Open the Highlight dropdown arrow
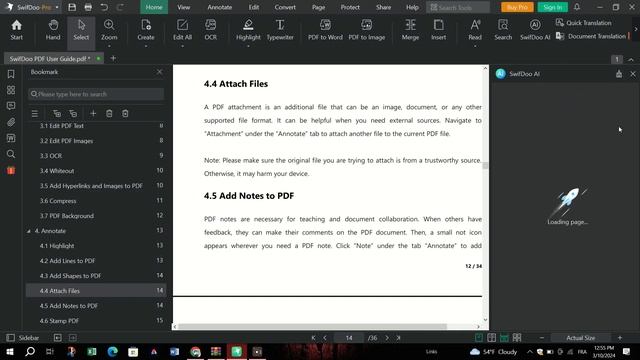This screenshot has height=360, width=640. 248,46
